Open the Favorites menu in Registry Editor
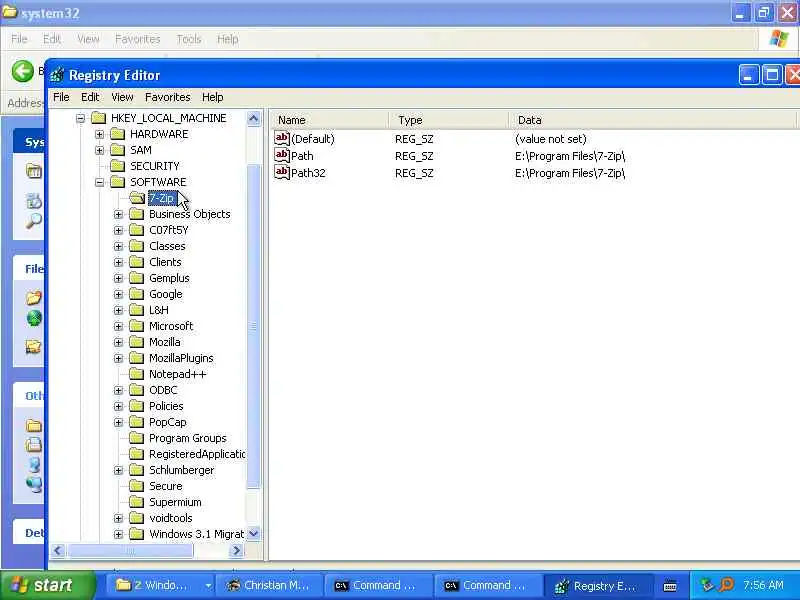This screenshot has height=600, width=800. coord(167,97)
